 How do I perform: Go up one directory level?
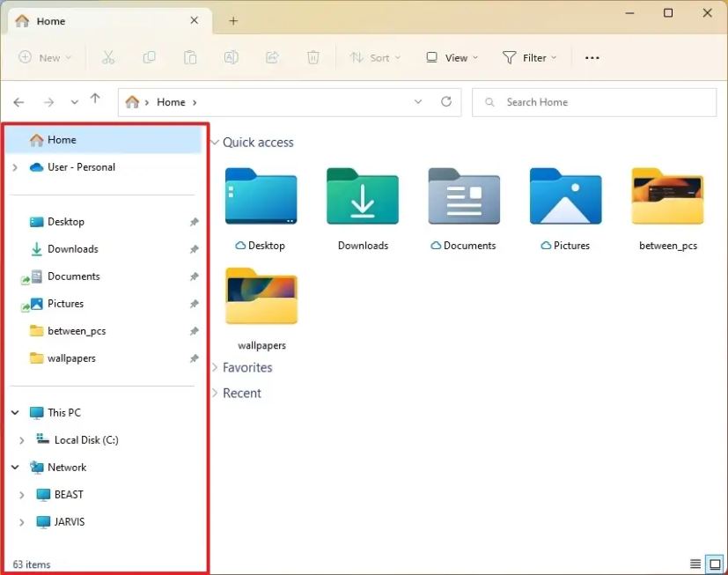[95, 101]
